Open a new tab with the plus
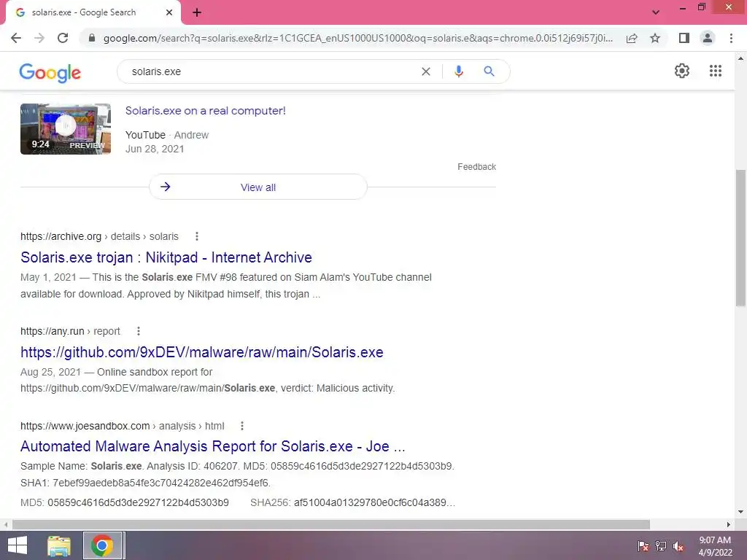Image resolution: width=747 pixels, height=560 pixels. 197,13
